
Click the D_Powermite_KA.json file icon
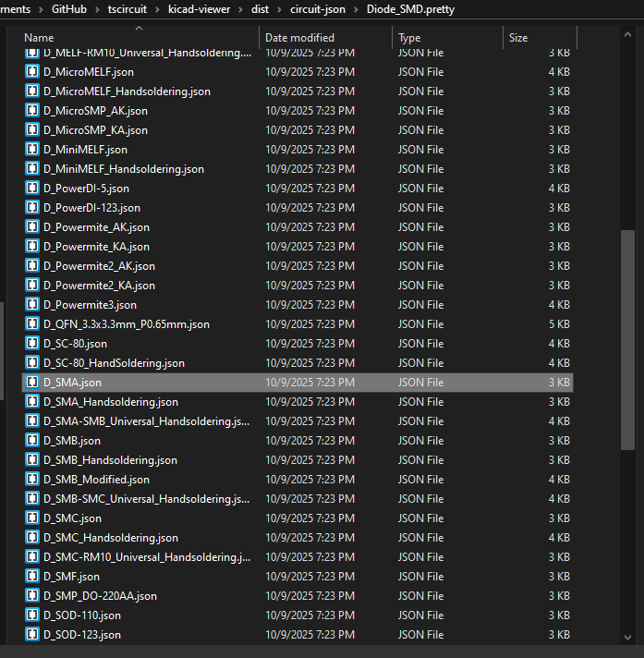pos(32,247)
